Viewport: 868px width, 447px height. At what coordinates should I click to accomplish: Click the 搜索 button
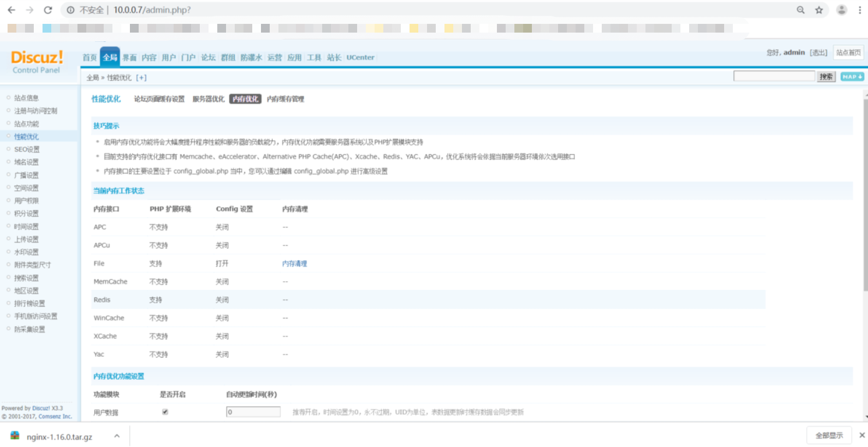[826, 77]
